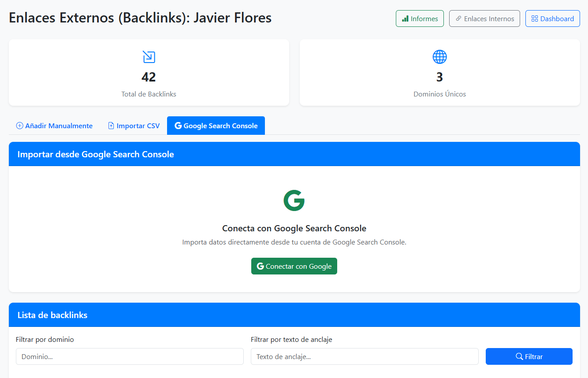Click Conectar con Google button
588x378 pixels.
click(294, 266)
